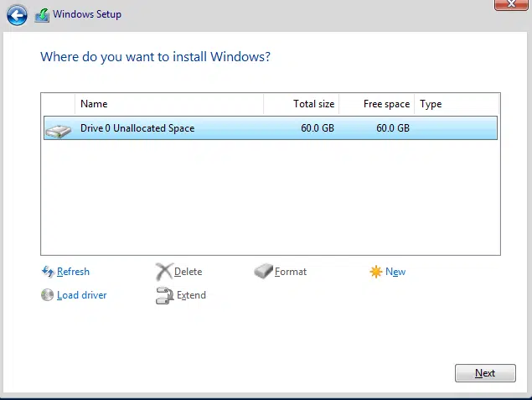Click the Extend partition icon
Screen dimensions: 532x400
[x=164, y=295]
